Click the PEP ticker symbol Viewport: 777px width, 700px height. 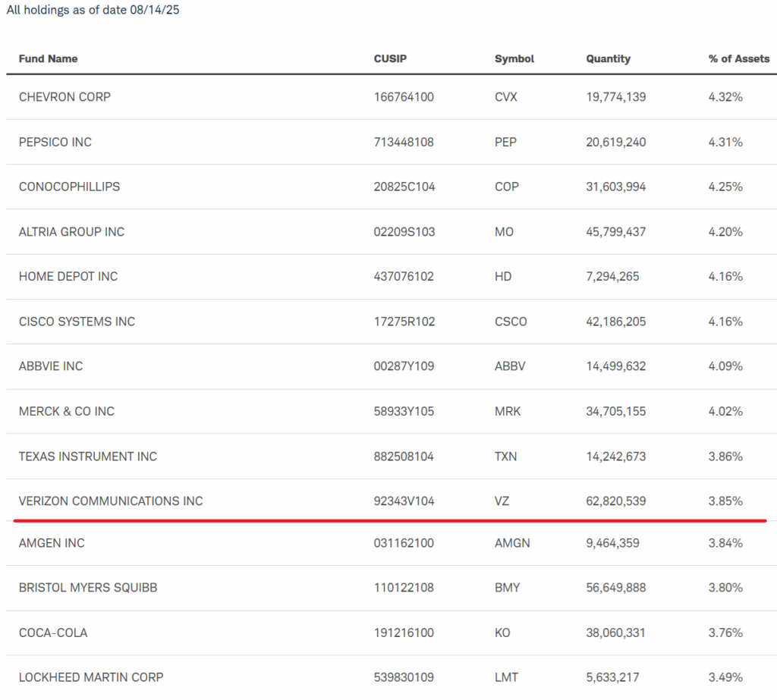pos(505,142)
